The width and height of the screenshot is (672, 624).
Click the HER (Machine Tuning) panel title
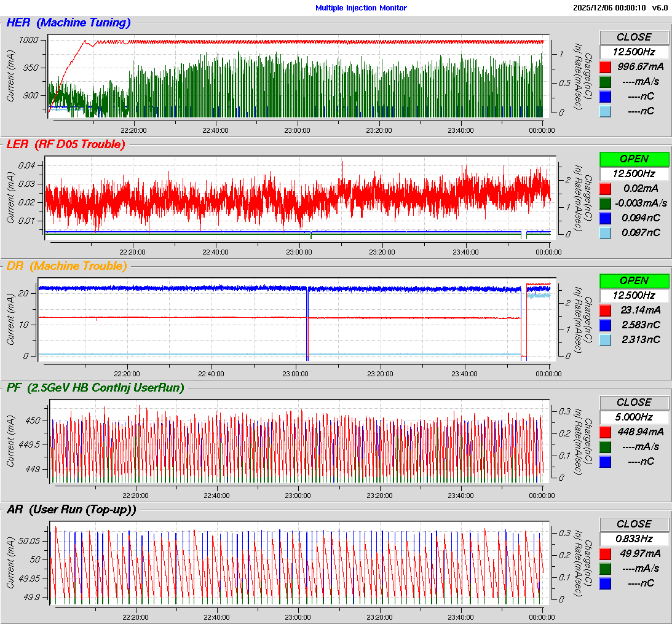[68, 23]
